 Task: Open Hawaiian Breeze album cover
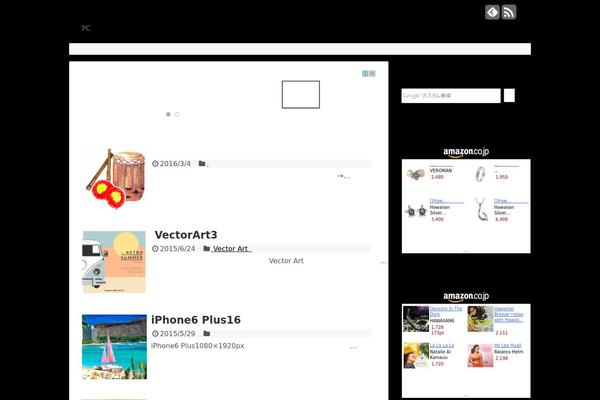(x=480, y=319)
